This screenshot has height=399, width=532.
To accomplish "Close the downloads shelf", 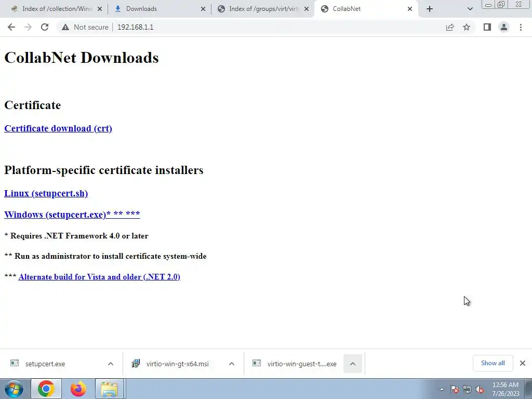I will [x=523, y=363].
